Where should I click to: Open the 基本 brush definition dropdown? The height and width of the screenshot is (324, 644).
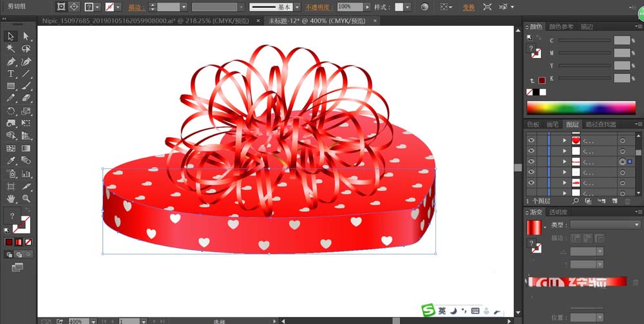(297, 7)
